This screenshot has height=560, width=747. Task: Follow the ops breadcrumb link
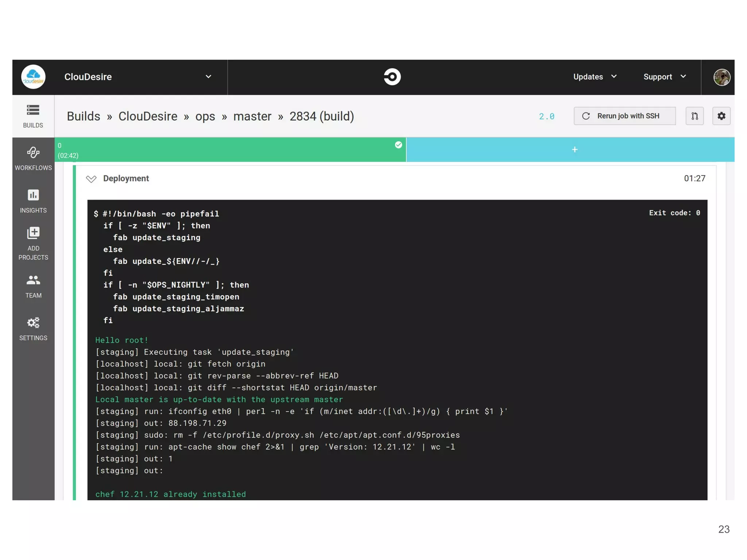click(x=205, y=116)
